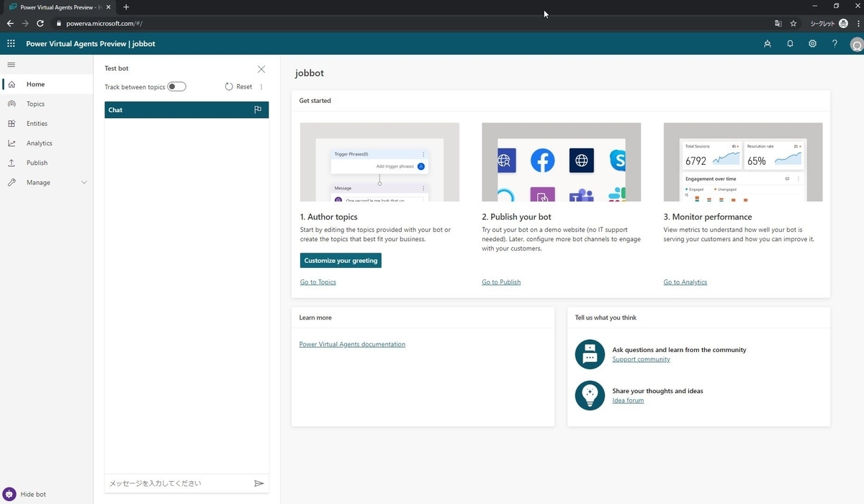Click the Hide bot purple icon
The width and height of the screenshot is (864, 504).
point(9,494)
